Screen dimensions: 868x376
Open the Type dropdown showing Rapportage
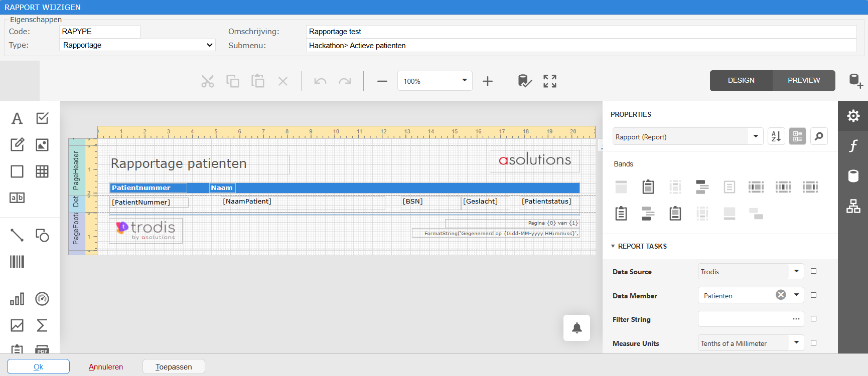coord(137,45)
